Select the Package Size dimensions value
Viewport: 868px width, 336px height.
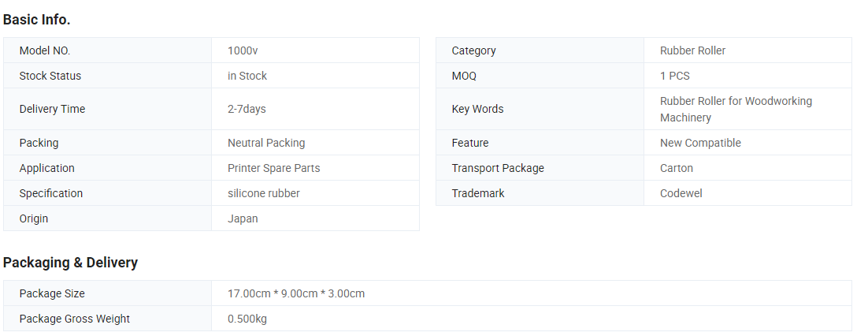point(296,294)
